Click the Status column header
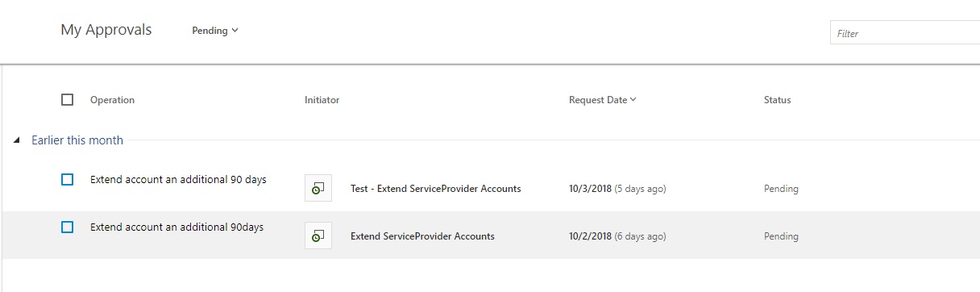The width and height of the screenshot is (980, 292). [x=778, y=100]
